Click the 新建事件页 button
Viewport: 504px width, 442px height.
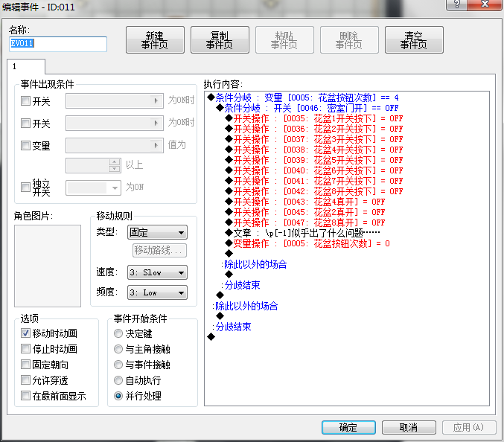click(x=155, y=40)
